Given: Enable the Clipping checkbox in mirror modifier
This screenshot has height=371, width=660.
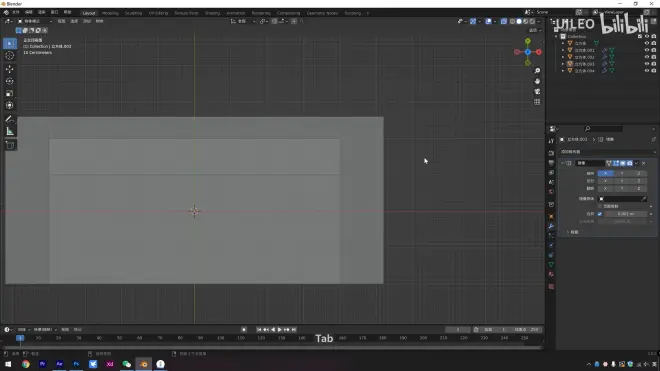Looking at the screenshot, I should (x=600, y=206).
